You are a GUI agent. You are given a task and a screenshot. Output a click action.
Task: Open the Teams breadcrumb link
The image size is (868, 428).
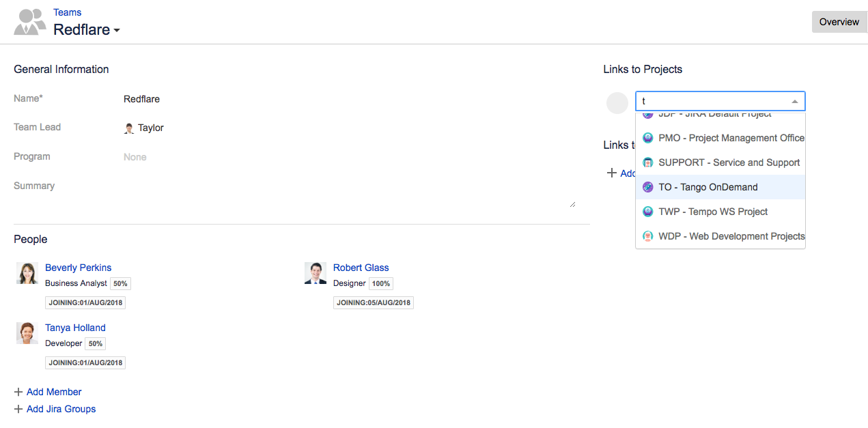coord(67,12)
